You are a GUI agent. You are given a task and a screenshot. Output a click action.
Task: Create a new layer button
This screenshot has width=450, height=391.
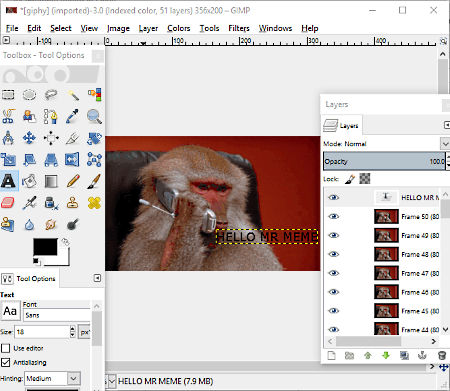point(331,355)
